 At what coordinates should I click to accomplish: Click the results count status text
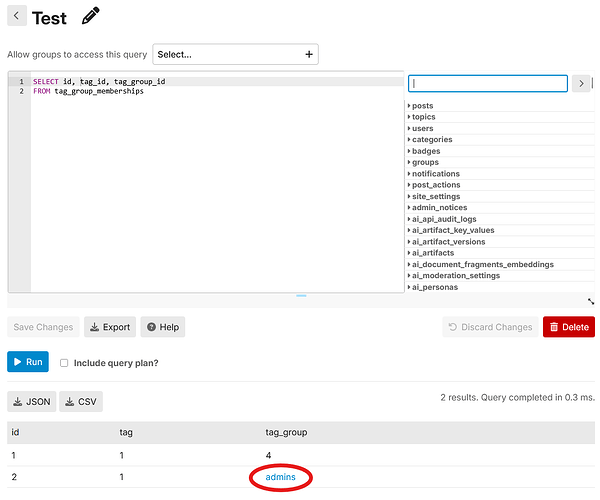click(517, 397)
